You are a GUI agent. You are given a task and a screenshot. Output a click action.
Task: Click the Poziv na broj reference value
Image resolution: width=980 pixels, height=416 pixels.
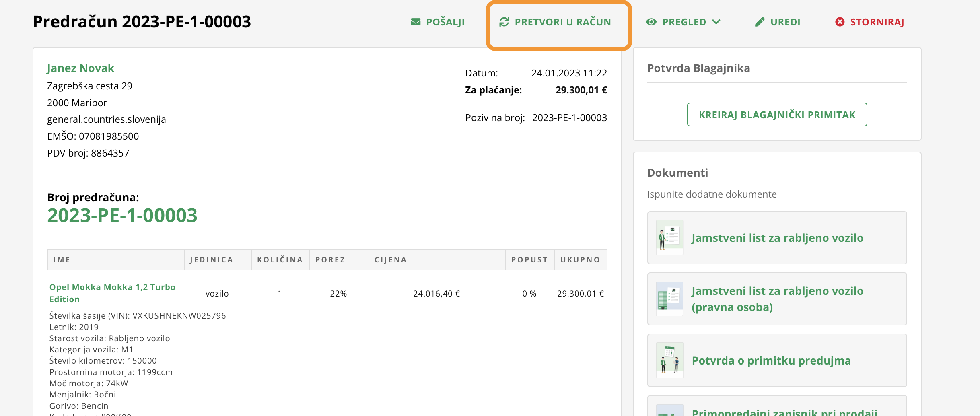pos(570,118)
